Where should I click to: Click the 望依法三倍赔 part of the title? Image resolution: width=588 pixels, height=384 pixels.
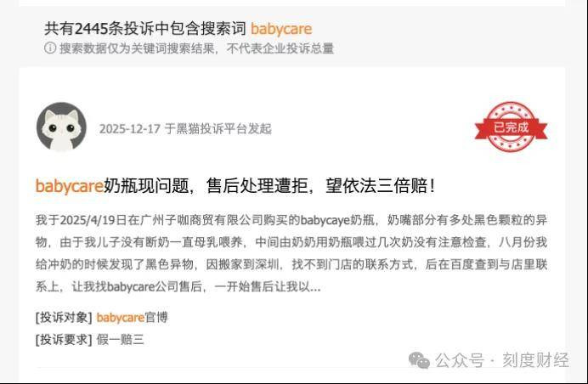pyautogui.click(x=377, y=185)
